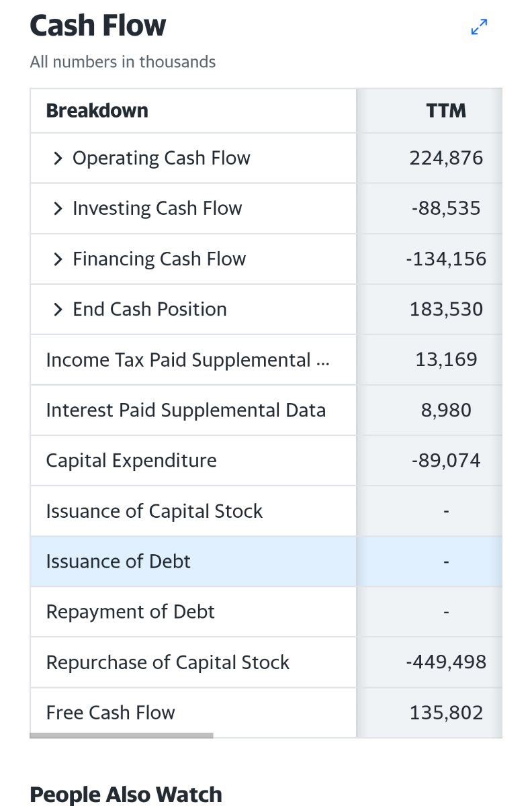
Task: Click the Cash Flow section title
Action: pyautogui.click(x=98, y=26)
